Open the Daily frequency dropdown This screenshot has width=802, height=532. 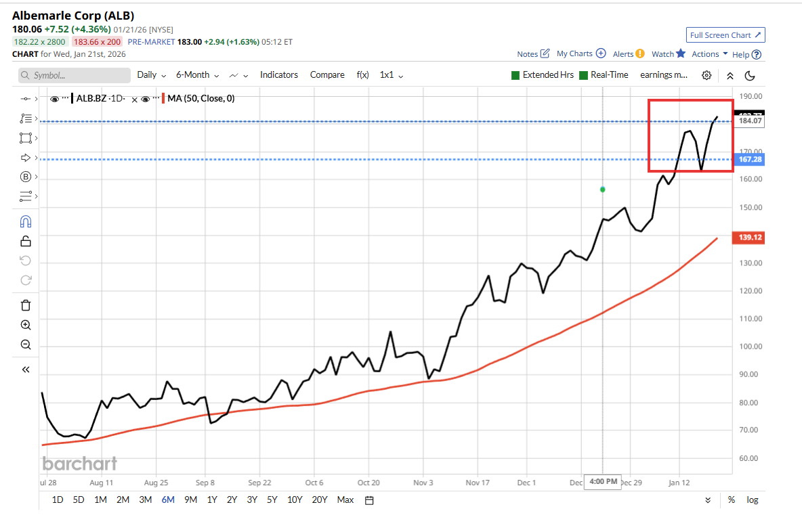[x=151, y=75]
